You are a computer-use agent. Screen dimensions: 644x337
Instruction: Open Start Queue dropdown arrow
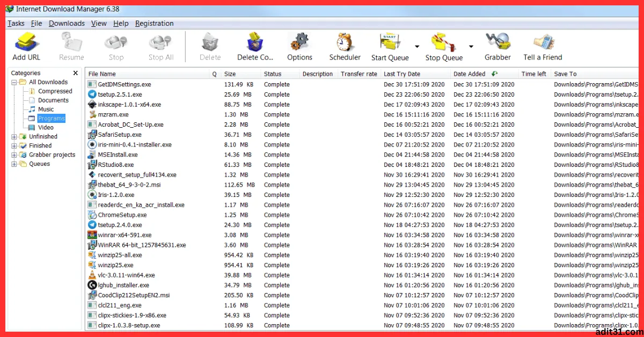pos(417,46)
